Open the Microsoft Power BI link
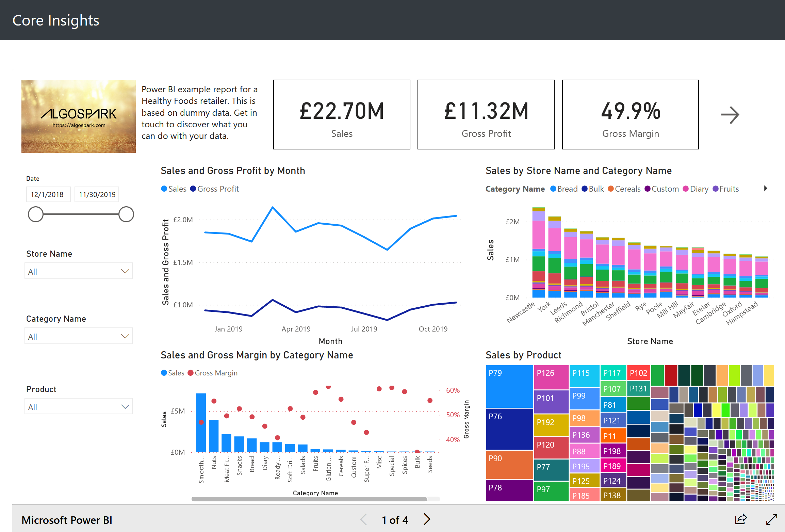 point(67,520)
